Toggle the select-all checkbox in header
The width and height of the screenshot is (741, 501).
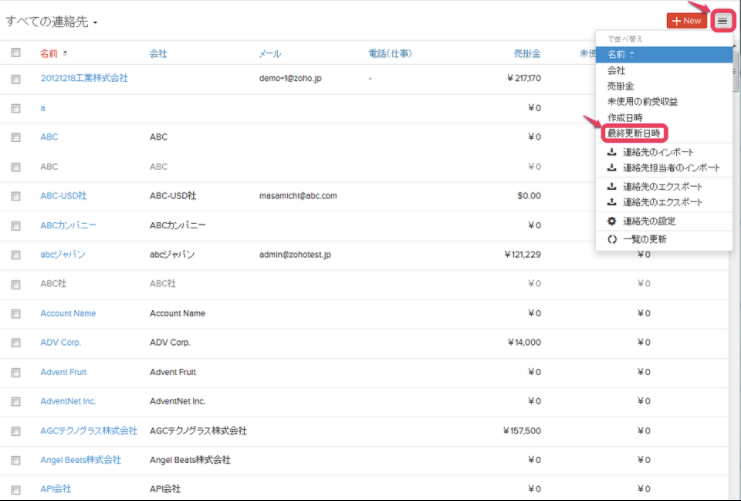(15, 53)
